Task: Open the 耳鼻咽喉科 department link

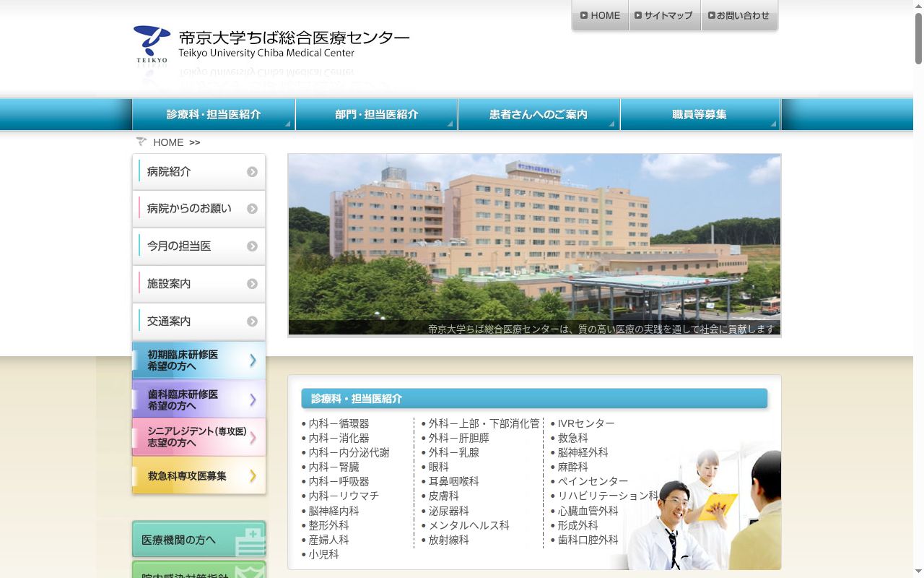Action: [x=453, y=481]
